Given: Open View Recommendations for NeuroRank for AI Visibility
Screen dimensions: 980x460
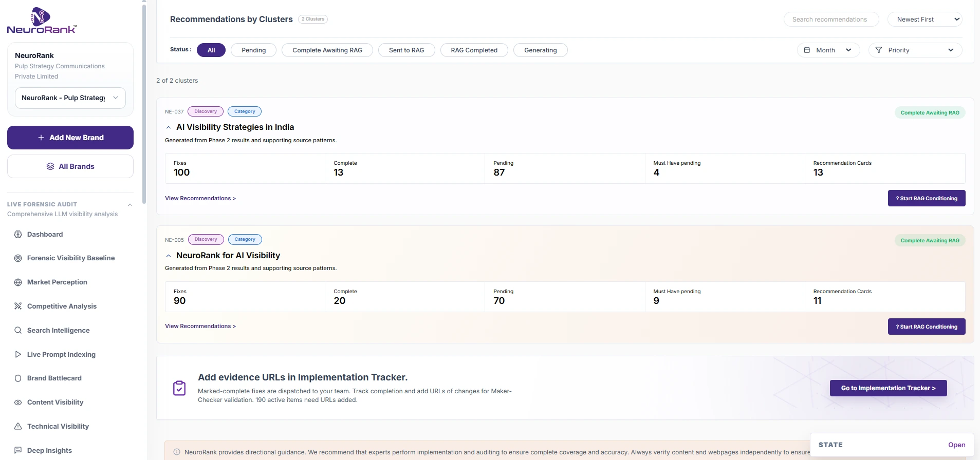Looking at the screenshot, I should click(x=200, y=326).
